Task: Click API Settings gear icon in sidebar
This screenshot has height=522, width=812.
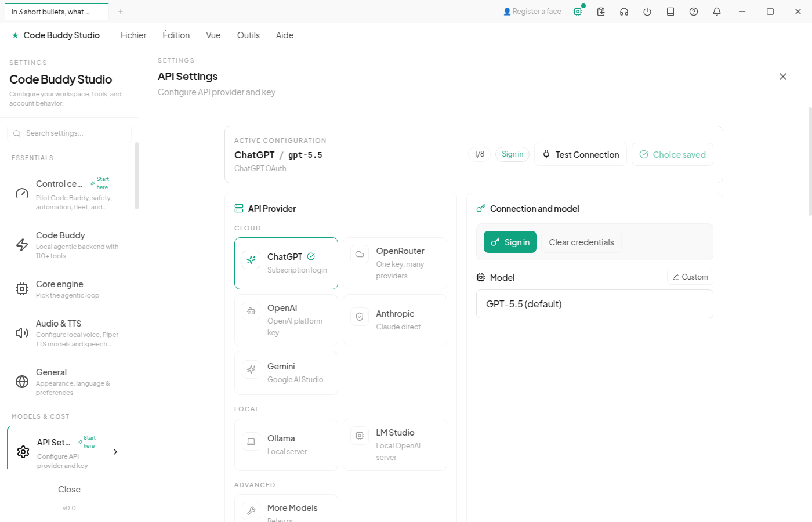Action: click(x=23, y=452)
